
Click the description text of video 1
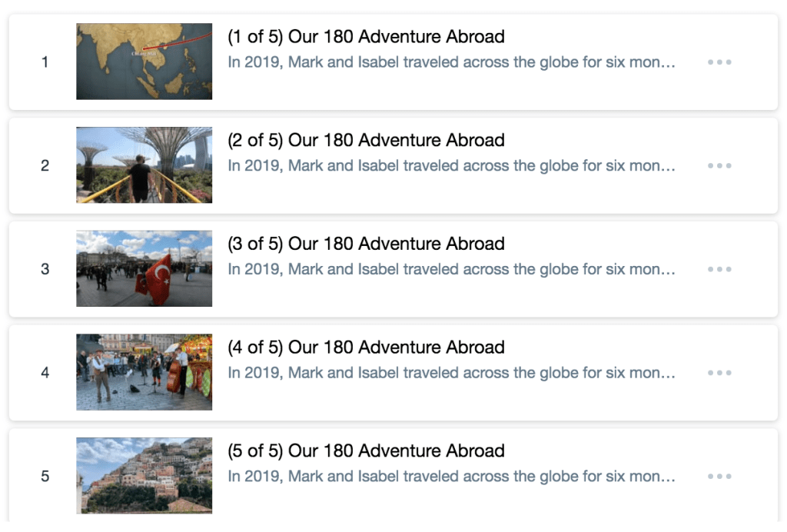(451, 62)
